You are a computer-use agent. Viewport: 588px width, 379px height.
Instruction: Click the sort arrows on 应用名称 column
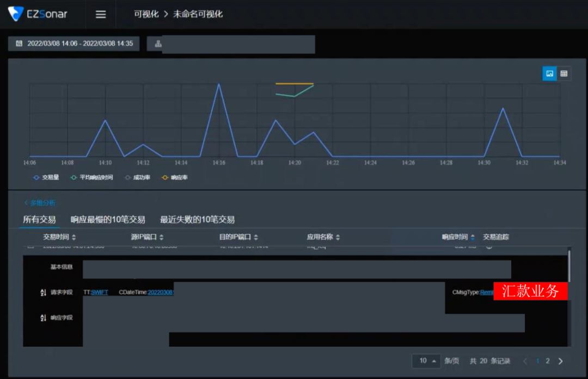point(339,237)
